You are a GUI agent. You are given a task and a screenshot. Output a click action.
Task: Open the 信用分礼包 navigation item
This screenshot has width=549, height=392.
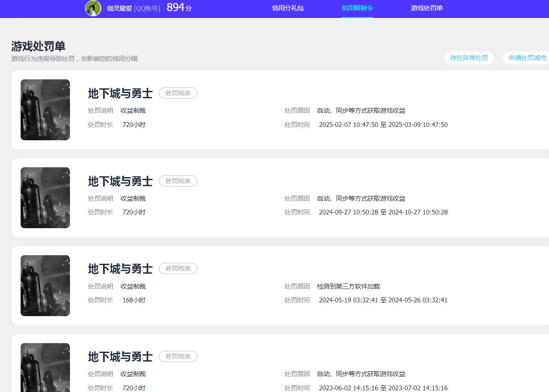coord(288,9)
